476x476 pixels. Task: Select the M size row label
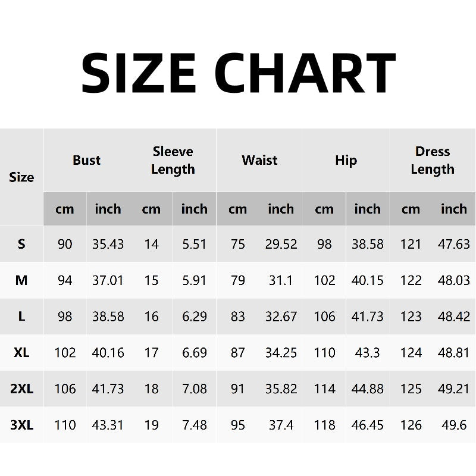[21, 280]
